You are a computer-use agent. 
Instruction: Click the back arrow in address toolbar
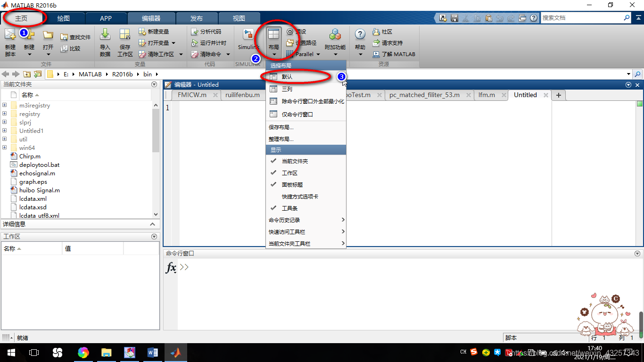(6, 74)
